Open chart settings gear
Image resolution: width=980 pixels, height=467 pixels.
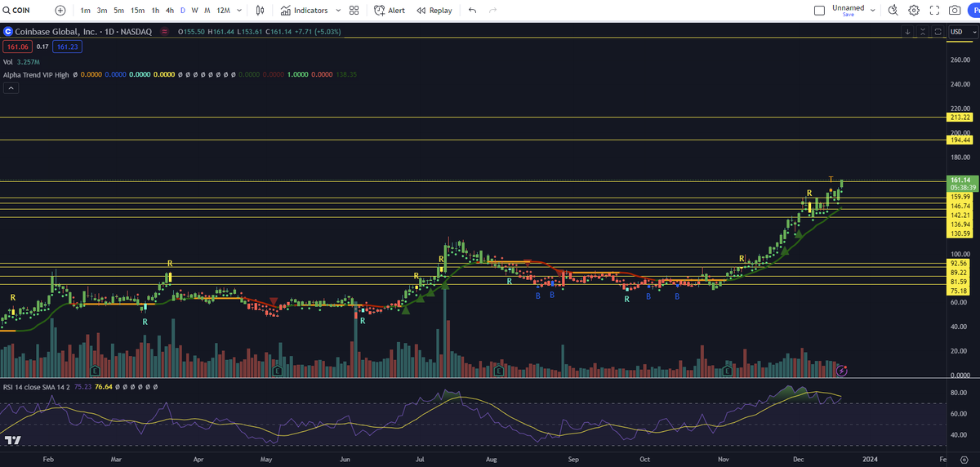click(x=914, y=11)
